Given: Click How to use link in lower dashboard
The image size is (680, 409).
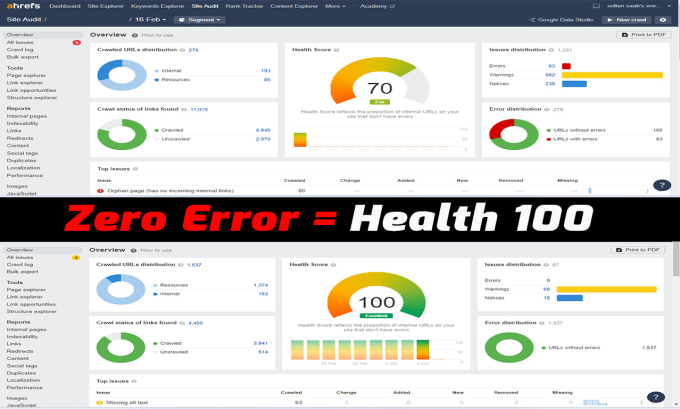Looking at the screenshot, I should 156,250.
